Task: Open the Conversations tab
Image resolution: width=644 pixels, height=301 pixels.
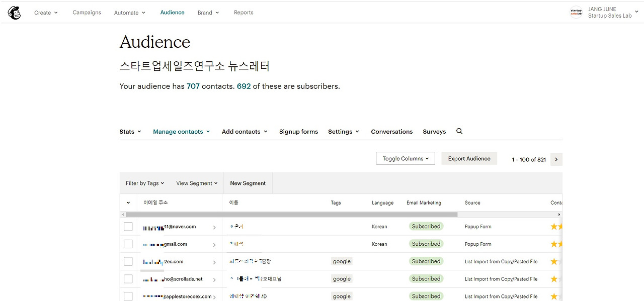Action: tap(391, 132)
